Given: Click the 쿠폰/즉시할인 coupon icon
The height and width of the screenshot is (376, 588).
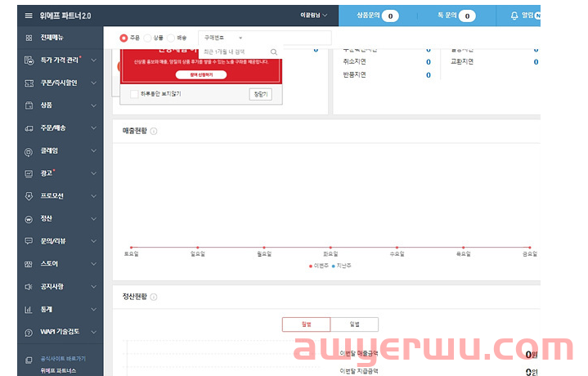Looking at the screenshot, I should click(29, 83).
